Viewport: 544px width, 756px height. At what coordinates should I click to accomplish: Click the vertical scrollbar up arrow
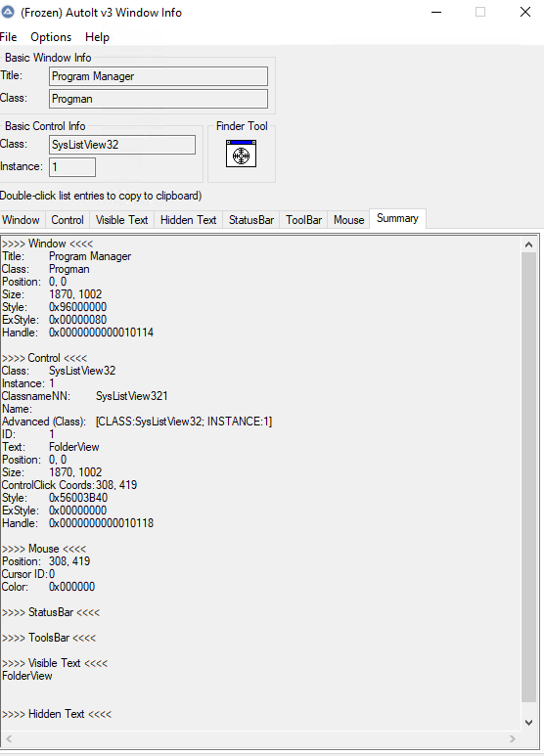click(x=528, y=245)
